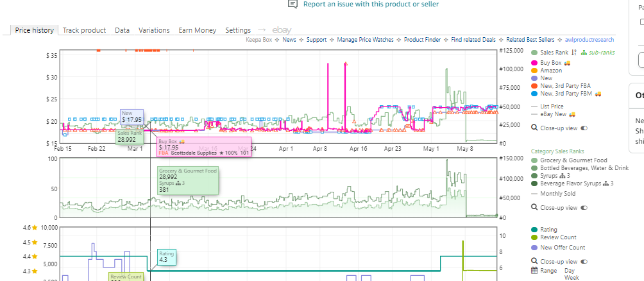Viewport: 644px width, 281px height.
Task: Select the Day range option
Action: click(570, 271)
